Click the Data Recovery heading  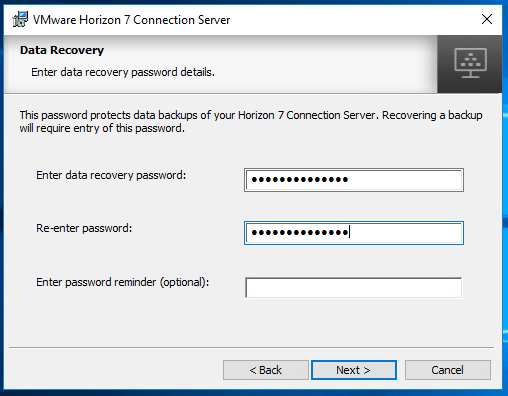tap(62, 50)
